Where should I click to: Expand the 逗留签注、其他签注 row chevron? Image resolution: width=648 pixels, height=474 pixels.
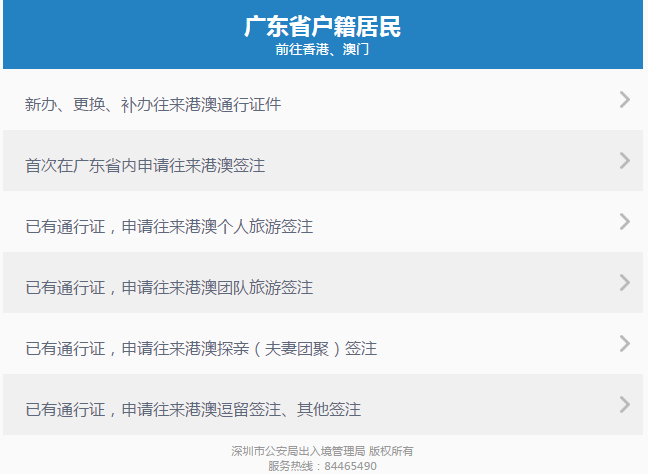point(624,404)
